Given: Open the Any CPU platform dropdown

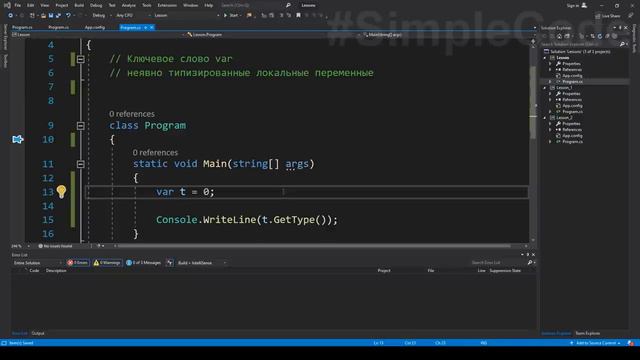Looking at the screenshot, I should 133,16.
